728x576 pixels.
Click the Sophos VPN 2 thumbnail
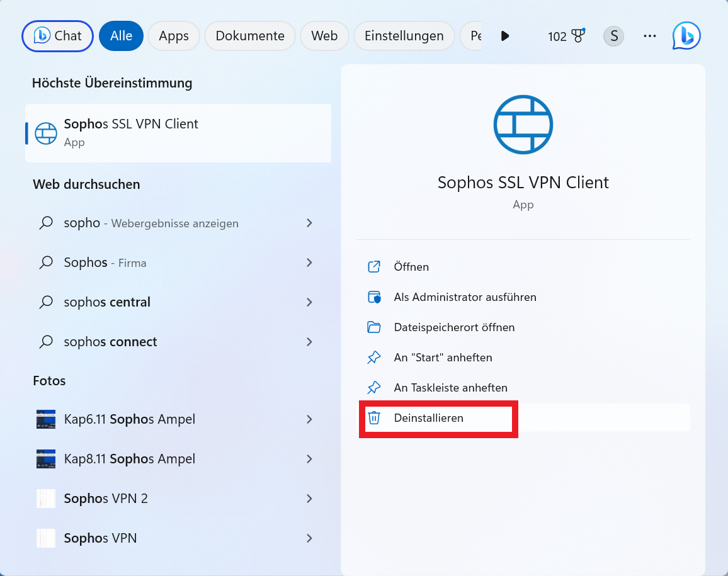click(46, 499)
